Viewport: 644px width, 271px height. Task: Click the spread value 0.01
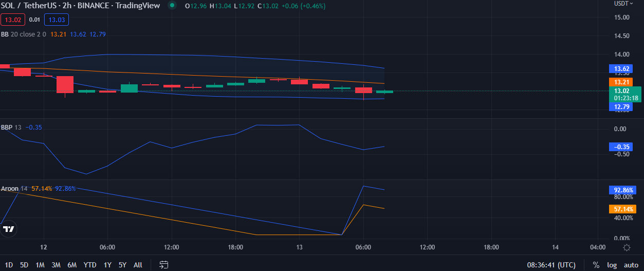34,20
